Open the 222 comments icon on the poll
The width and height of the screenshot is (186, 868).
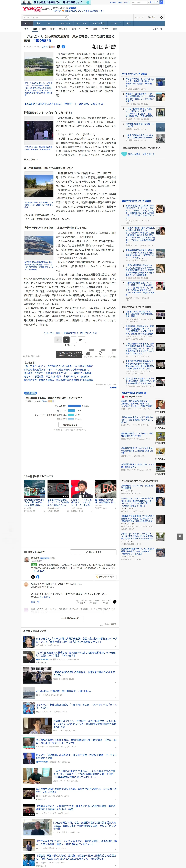(45, 401)
